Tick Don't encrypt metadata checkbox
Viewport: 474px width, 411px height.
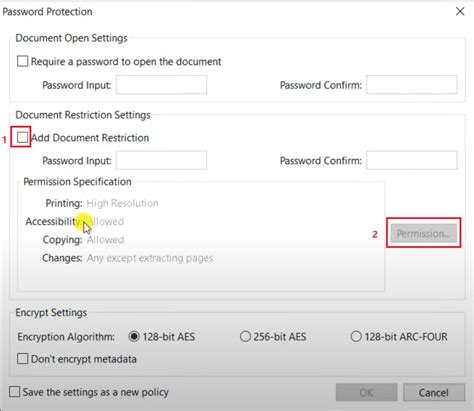[x=22, y=359]
